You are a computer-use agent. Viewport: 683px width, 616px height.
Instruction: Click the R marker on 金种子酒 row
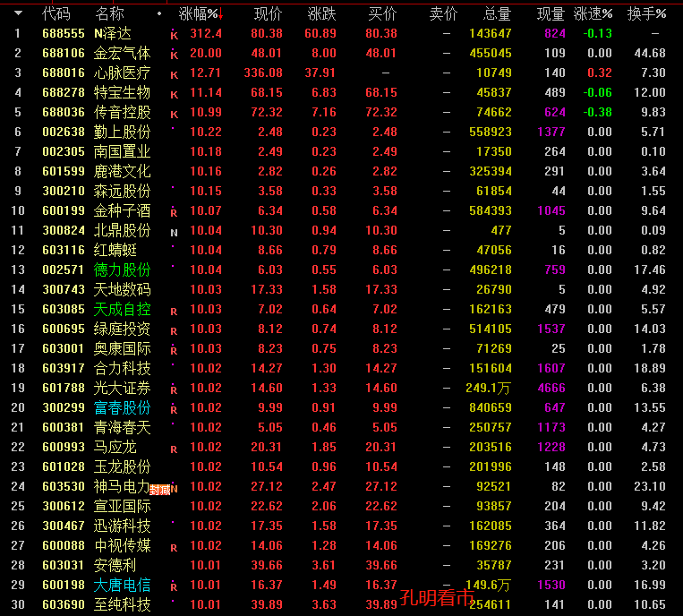[x=174, y=212]
